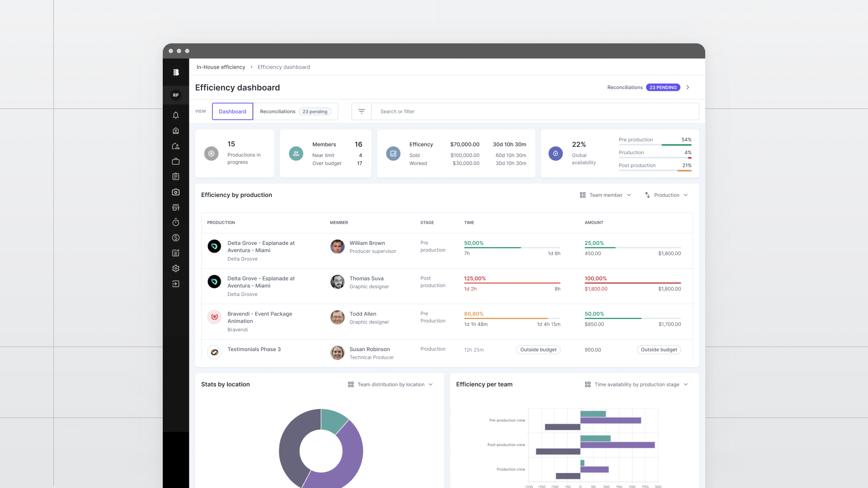
Task: Click William Brown's profile photo
Action: pyautogui.click(x=337, y=247)
